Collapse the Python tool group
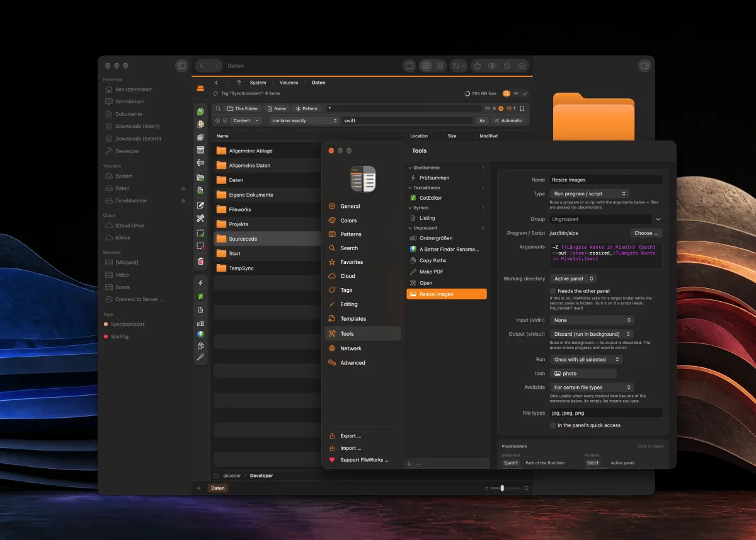 pyautogui.click(x=410, y=208)
